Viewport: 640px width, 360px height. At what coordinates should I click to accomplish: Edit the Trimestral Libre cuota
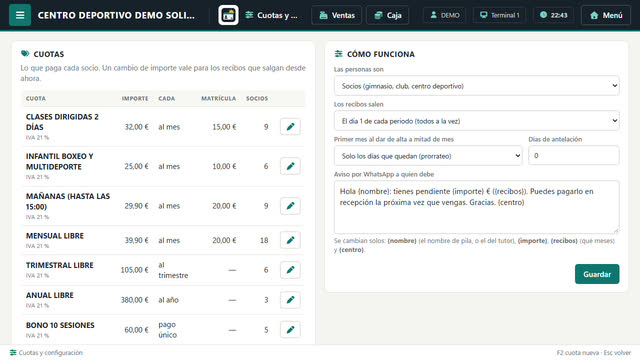290,270
